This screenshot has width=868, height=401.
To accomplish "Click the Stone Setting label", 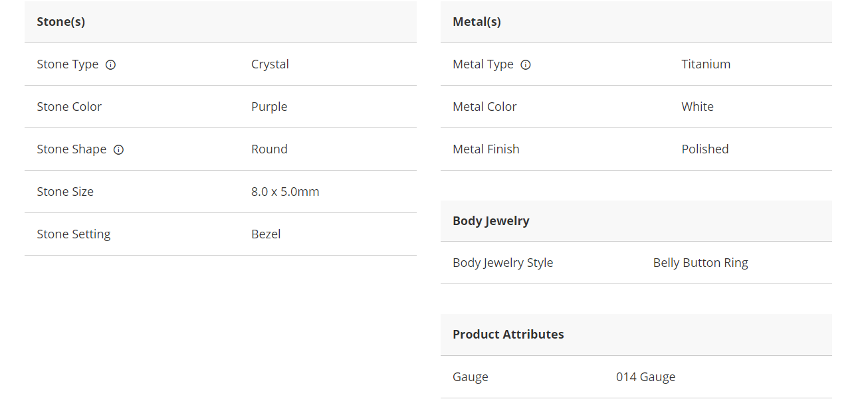I will point(74,234).
